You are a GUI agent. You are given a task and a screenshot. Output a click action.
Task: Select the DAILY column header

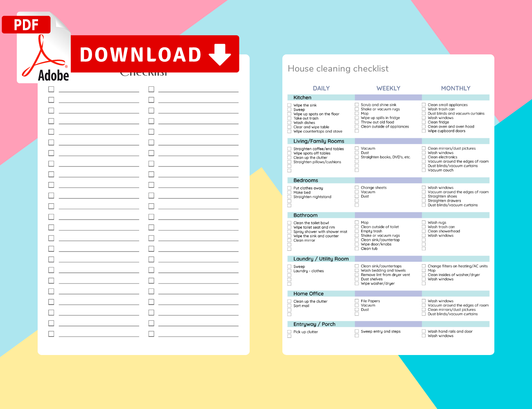pyautogui.click(x=321, y=88)
